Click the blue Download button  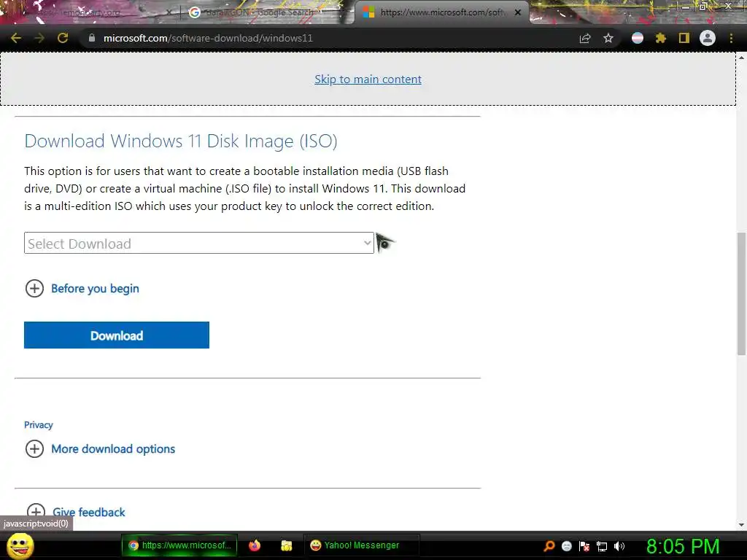click(x=117, y=335)
